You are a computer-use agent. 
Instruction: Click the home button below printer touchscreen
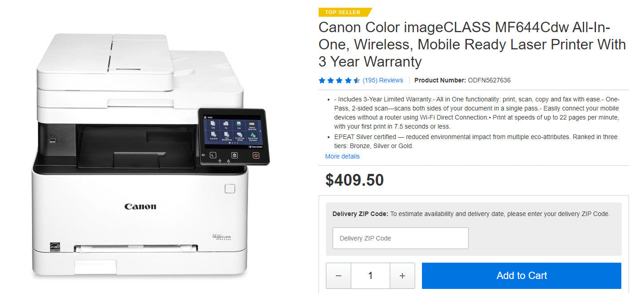point(234,155)
